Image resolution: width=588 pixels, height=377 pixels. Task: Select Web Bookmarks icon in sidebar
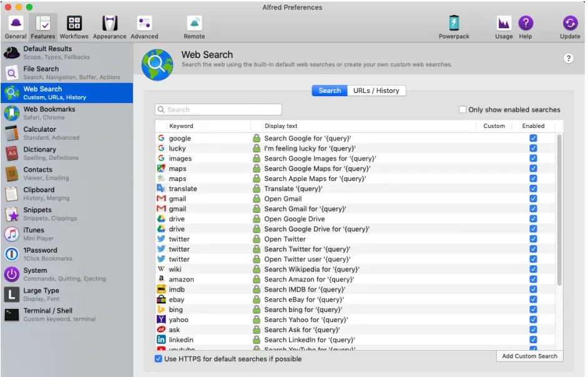[12, 113]
